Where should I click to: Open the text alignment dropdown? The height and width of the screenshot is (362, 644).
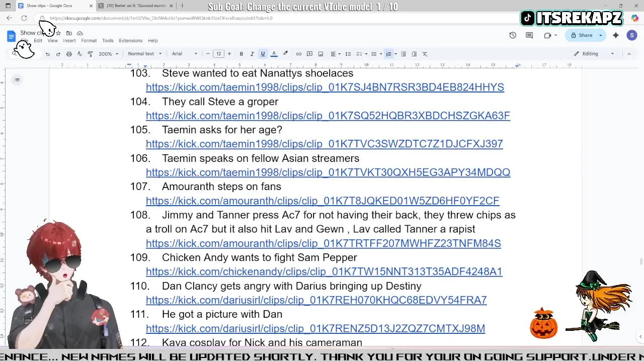[x=335, y=54]
